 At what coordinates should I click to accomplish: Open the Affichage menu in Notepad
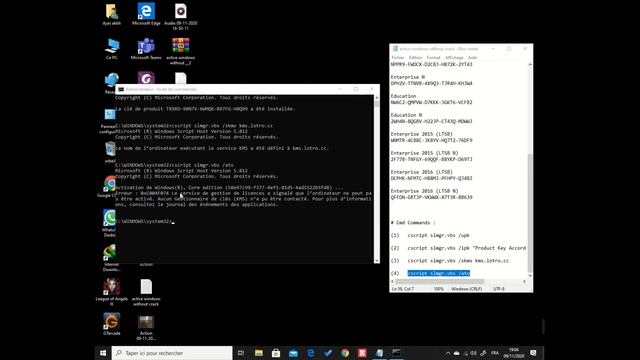coord(454,58)
